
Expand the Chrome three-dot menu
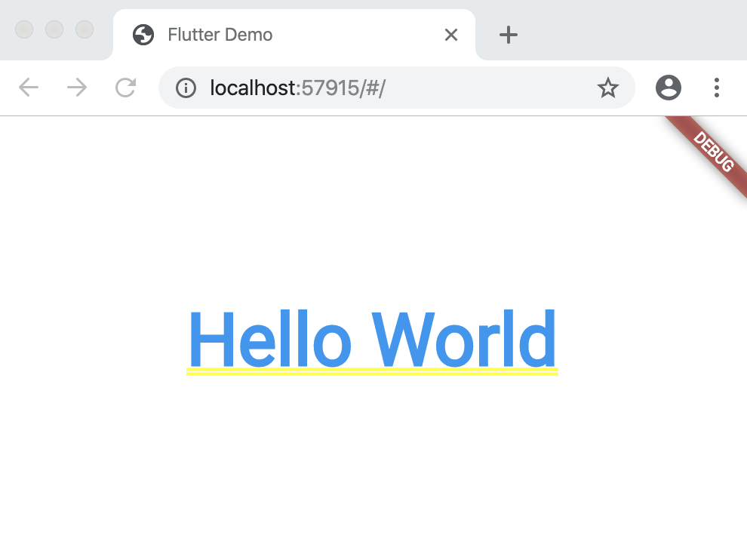click(x=717, y=88)
